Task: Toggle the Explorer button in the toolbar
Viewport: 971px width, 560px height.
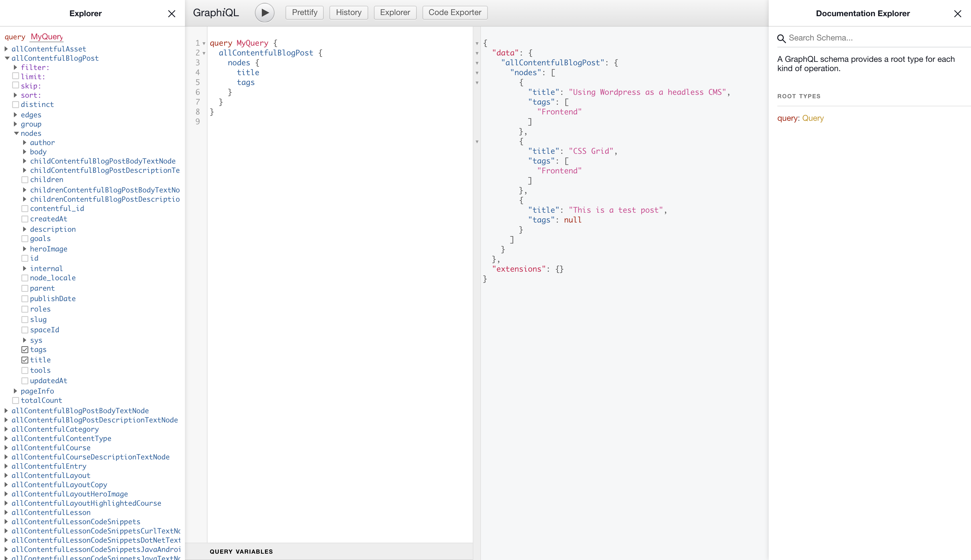Action: point(395,12)
